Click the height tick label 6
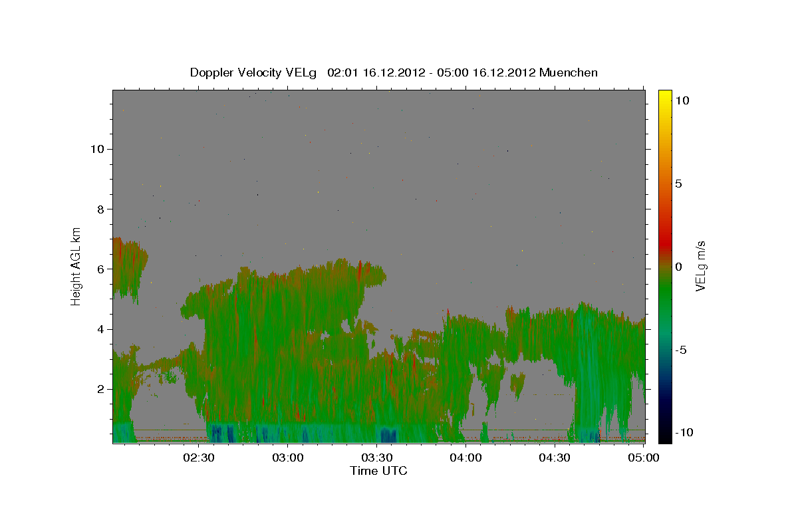 (x=101, y=269)
